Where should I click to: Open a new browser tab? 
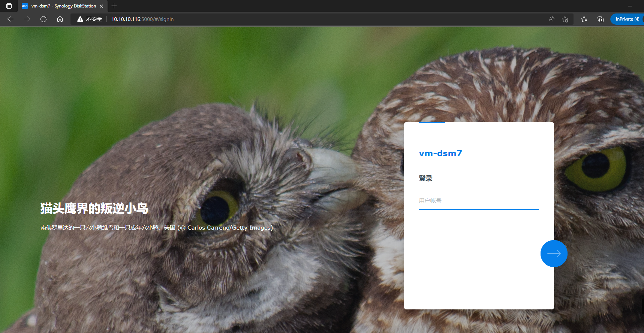pyautogui.click(x=114, y=6)
